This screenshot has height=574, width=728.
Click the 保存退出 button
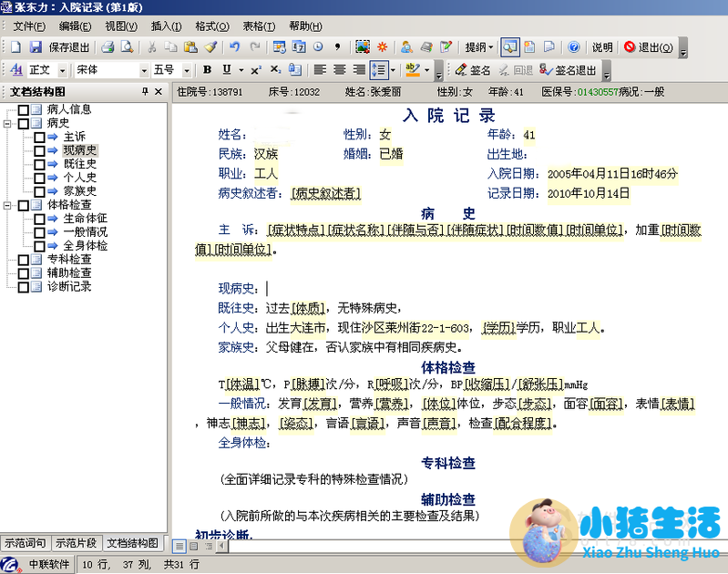69,47
